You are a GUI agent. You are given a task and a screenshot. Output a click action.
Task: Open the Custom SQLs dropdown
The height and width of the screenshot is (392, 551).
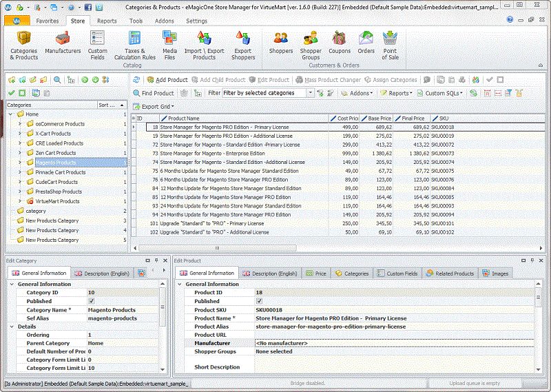pos(440,93)
